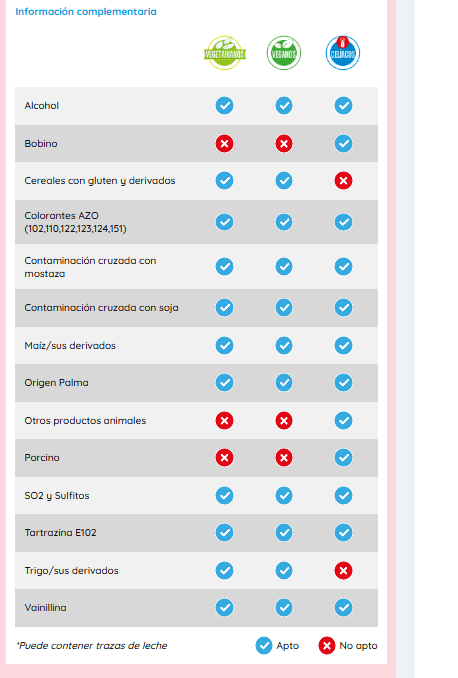458x678 pixels.
Task: Click Trigo/sus derivados celíacos red X
Action: click(x=343, y=571)
